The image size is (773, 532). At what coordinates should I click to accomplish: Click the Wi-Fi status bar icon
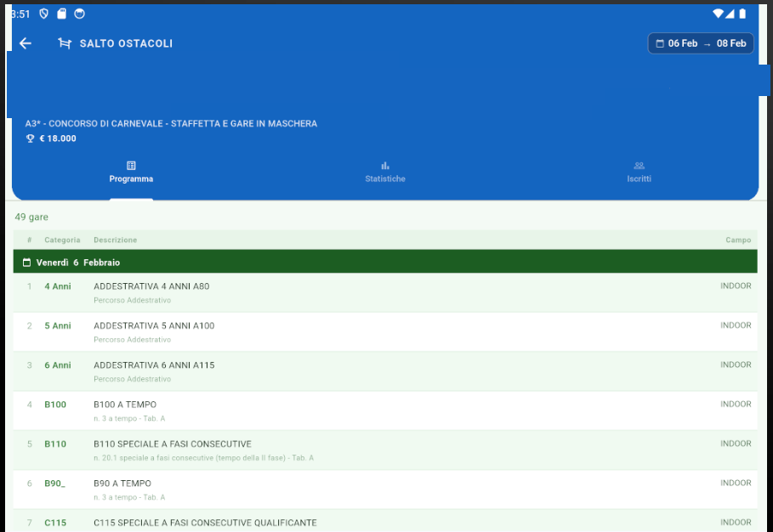pos(718,14)
